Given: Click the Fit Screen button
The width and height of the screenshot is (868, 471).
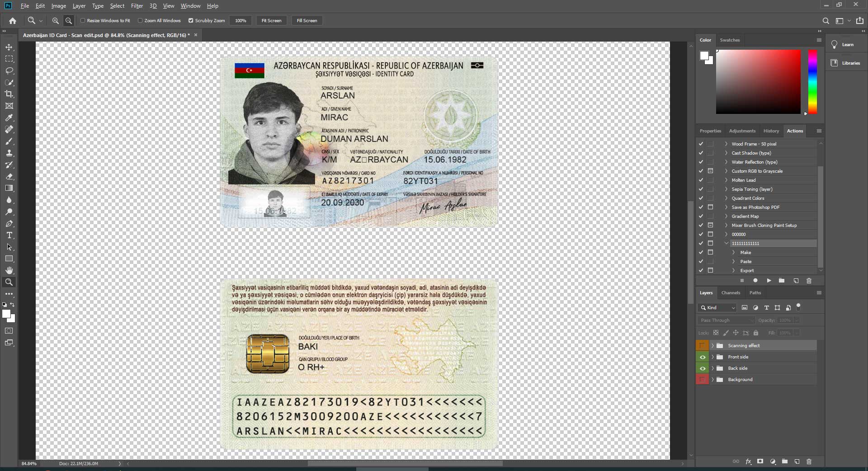Looking at the screenshot, I should [271, 20].
